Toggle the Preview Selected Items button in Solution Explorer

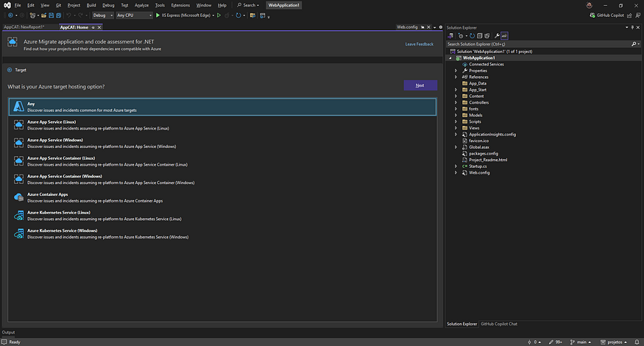click(x=505, y=35)
